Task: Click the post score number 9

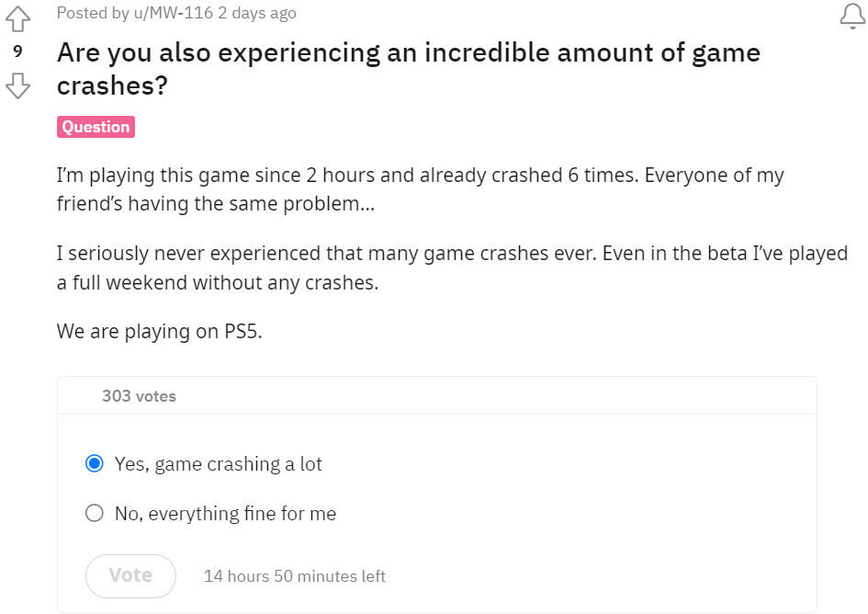Action: click(17, 52)
